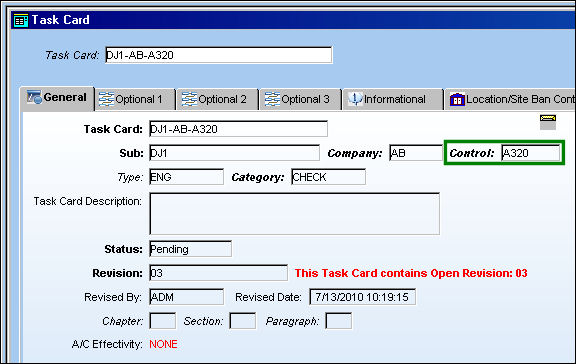Click the Optional 1 tab icon
576x364 pixels.
[106, 99]
